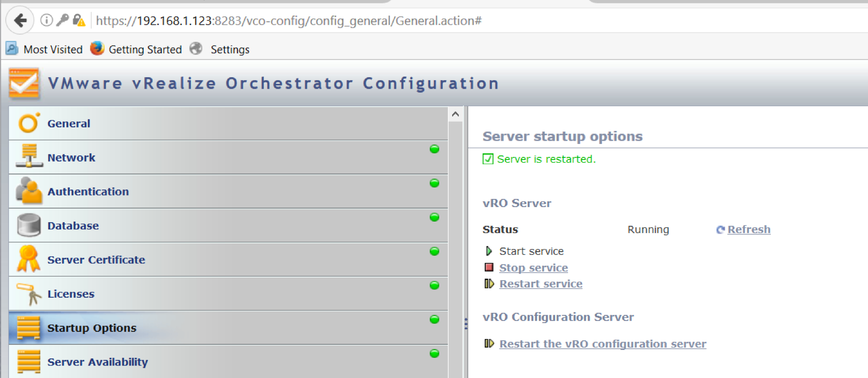The image size is (868, 378).
Task: Click the sidebar scroll up arrow
Action: (455, 114)
